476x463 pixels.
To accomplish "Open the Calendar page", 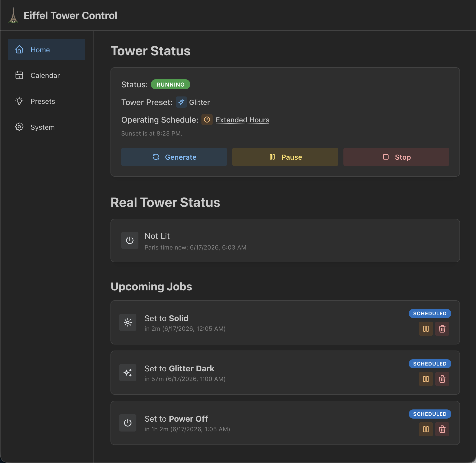I will (47, 75).
